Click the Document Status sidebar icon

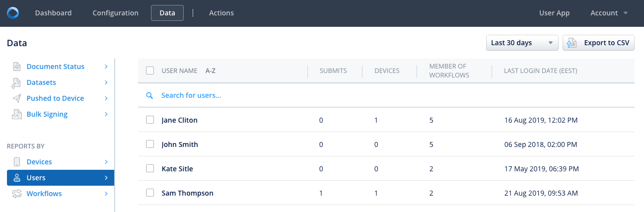(17, 67)
